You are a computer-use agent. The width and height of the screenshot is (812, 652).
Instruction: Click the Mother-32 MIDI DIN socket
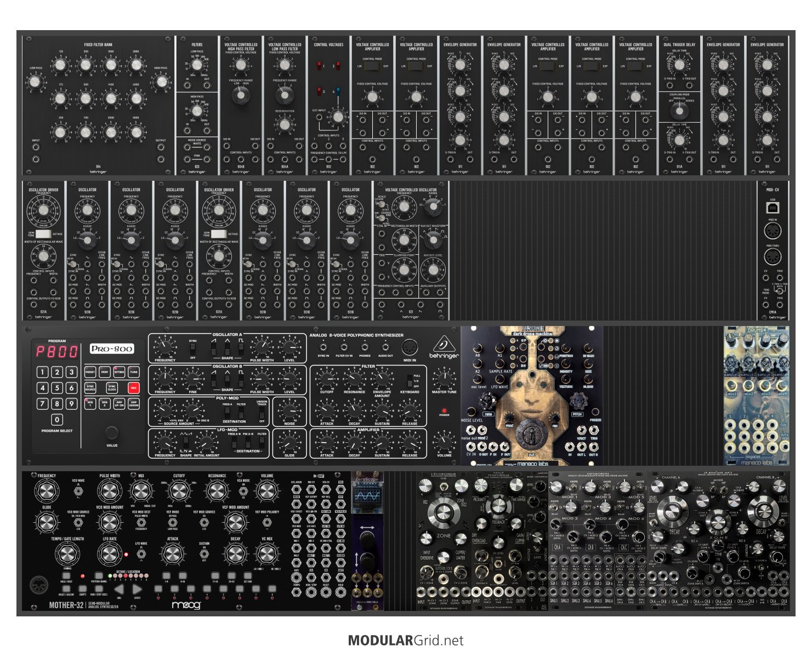click(x=39, y=585)
